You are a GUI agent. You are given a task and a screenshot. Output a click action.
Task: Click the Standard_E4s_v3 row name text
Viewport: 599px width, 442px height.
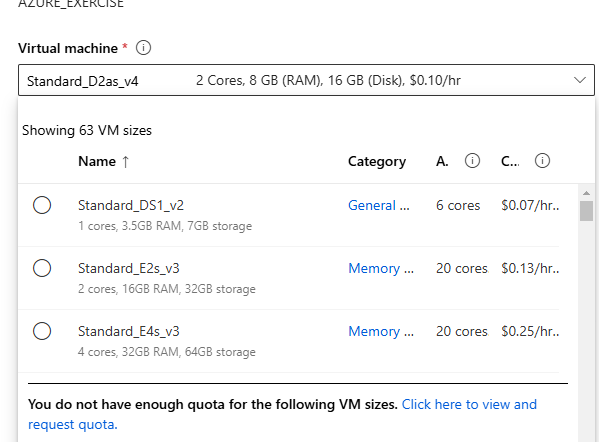point(129,331)
